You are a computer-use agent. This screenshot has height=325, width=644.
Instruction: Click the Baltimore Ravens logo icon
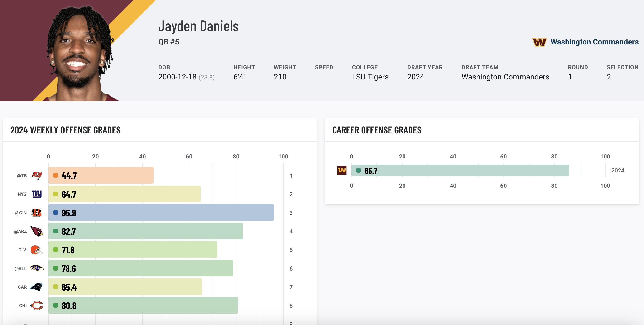click(37, 268)
